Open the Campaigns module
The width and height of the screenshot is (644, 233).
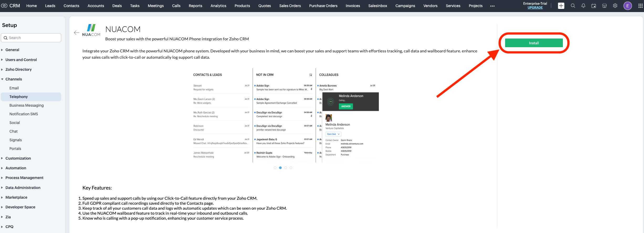click(405, 6)
